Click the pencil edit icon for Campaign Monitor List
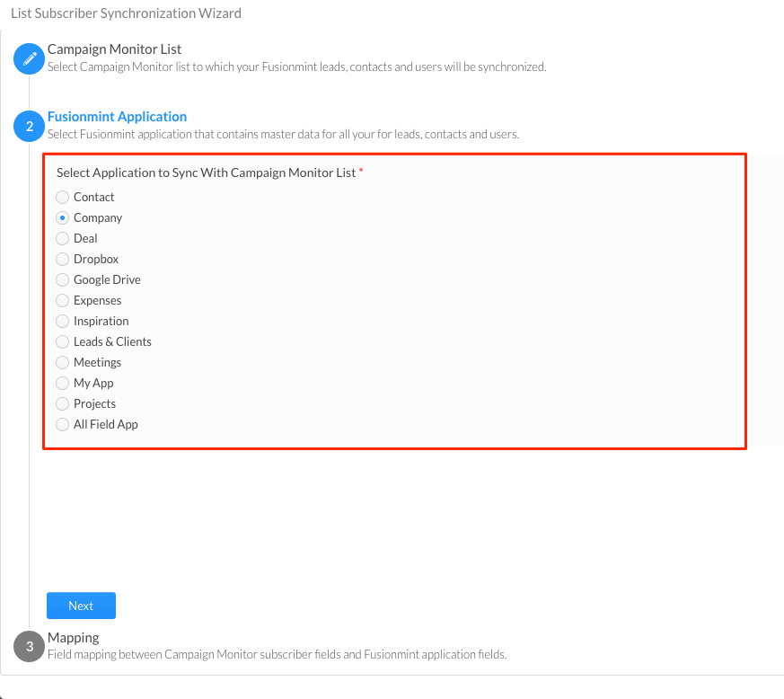This screenshot has height=699, width=784. [29, 58]
